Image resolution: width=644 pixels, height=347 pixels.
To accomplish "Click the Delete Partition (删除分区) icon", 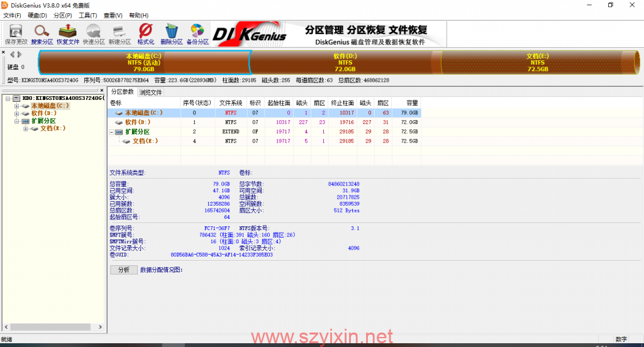I will click(171, 34).
